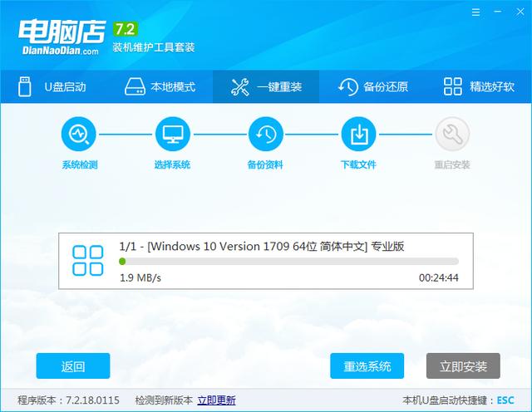Viewport: 532px width, 412px height.
Task: Click the 装机维护工具套装 subtitle
Action: click(x=154, y=47)
